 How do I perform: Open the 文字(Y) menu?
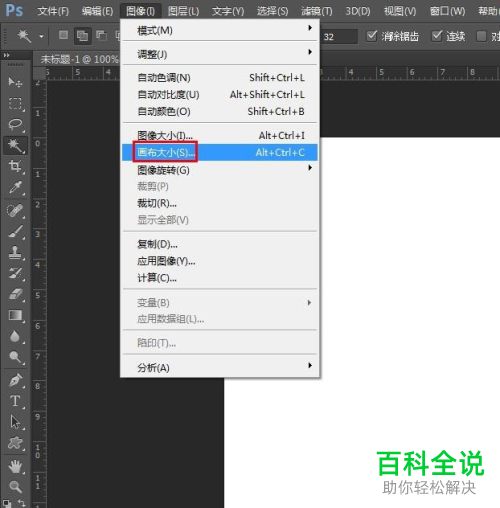228,11
